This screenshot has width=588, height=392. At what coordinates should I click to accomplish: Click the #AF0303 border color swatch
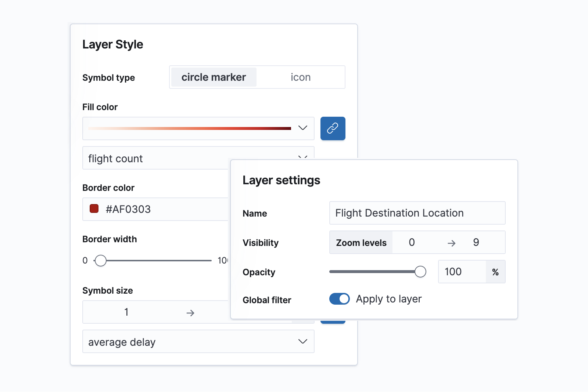click(94, 208)
